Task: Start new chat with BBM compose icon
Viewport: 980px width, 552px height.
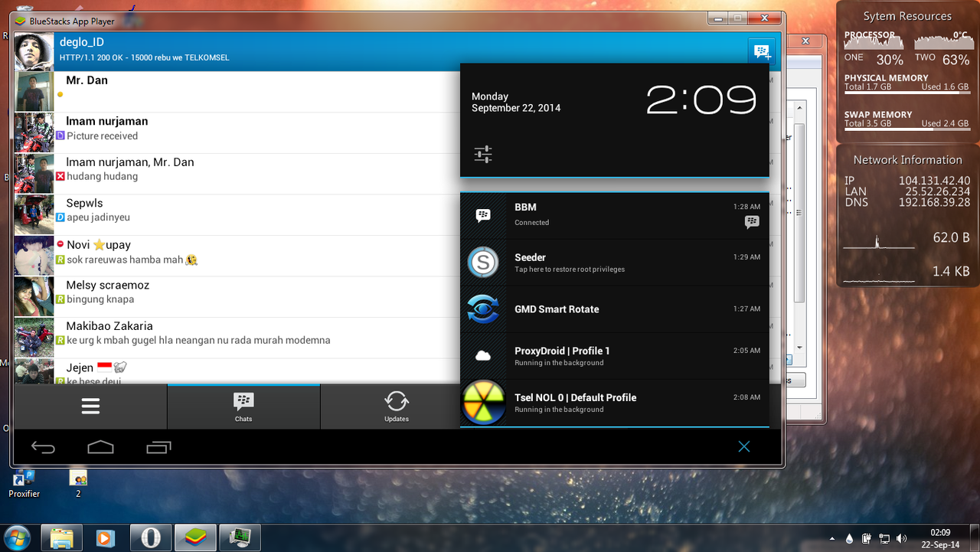Action: pyautogui.click(x=761, y=52)
